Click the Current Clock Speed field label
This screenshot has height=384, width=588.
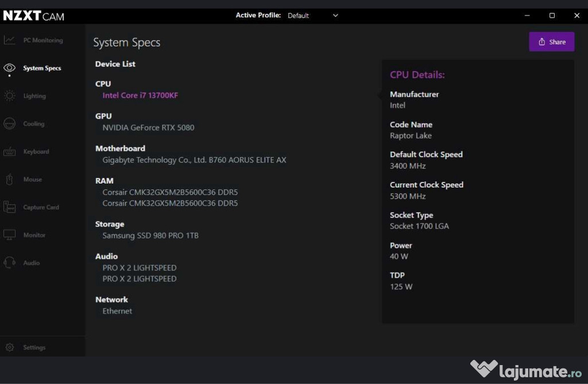427,185
